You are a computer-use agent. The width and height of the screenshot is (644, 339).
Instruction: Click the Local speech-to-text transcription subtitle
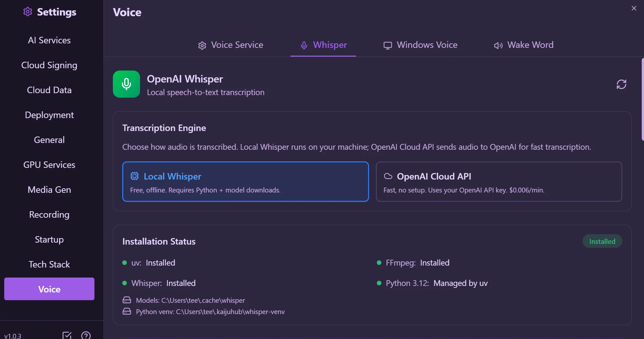pyautogui.click(x=205, y=92)
